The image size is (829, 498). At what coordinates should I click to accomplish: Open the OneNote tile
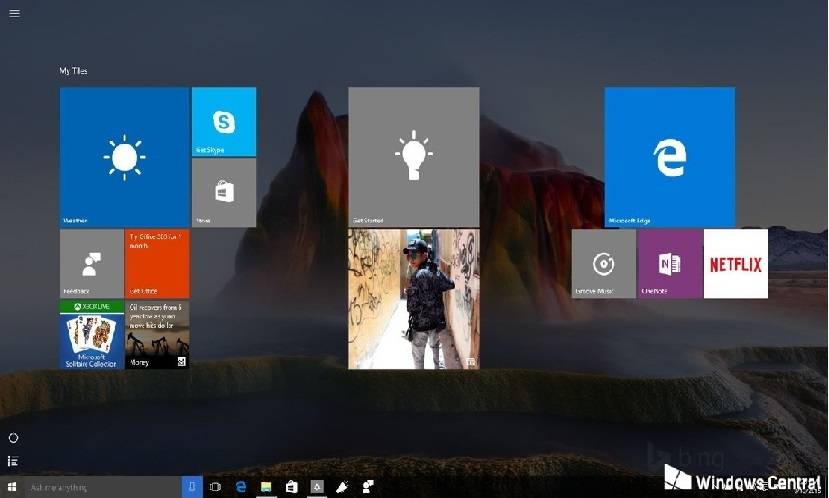pyautogui.click(x=669, y=263)
